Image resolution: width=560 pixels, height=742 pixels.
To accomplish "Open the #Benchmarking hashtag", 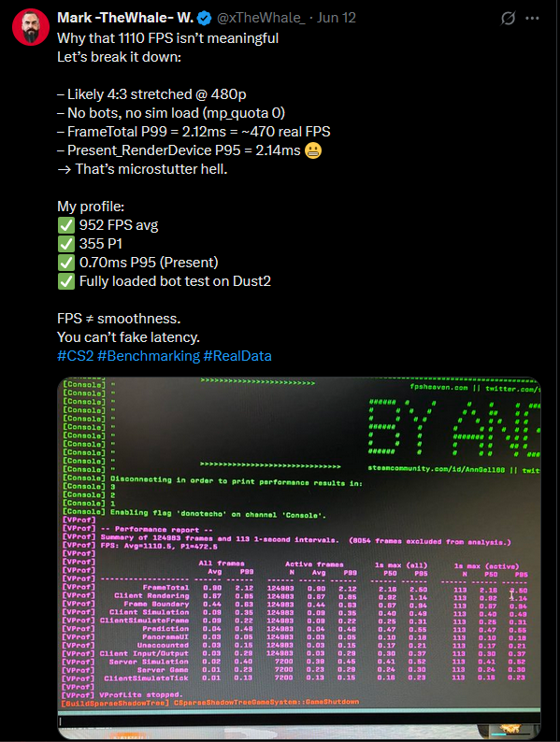I will click(149, 356).
